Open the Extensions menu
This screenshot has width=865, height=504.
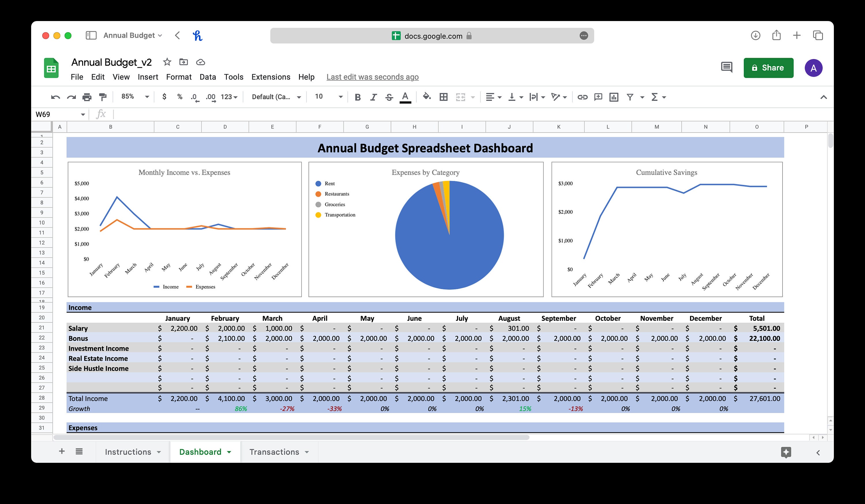(x=271, y=77)
